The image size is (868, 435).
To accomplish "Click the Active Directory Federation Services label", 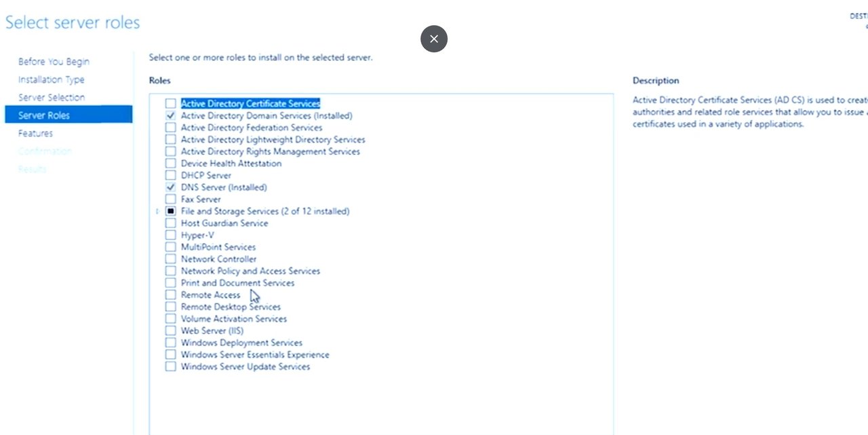I will (x=252, y=128).
